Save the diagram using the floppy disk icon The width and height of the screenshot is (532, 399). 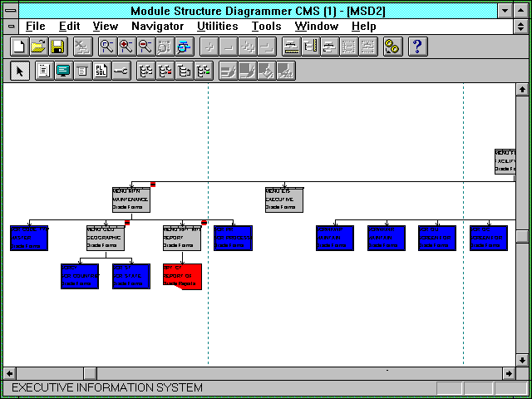click(x=57, y=47)
